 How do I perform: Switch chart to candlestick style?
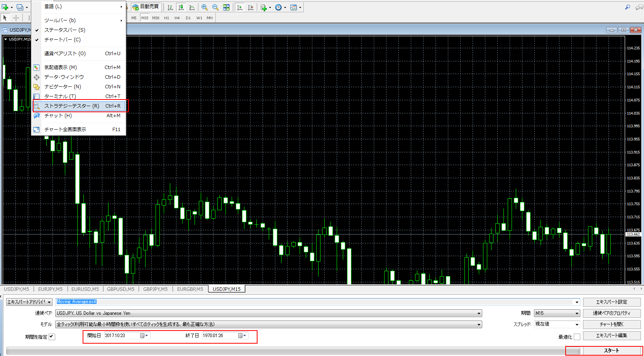(x=181, y=7)
